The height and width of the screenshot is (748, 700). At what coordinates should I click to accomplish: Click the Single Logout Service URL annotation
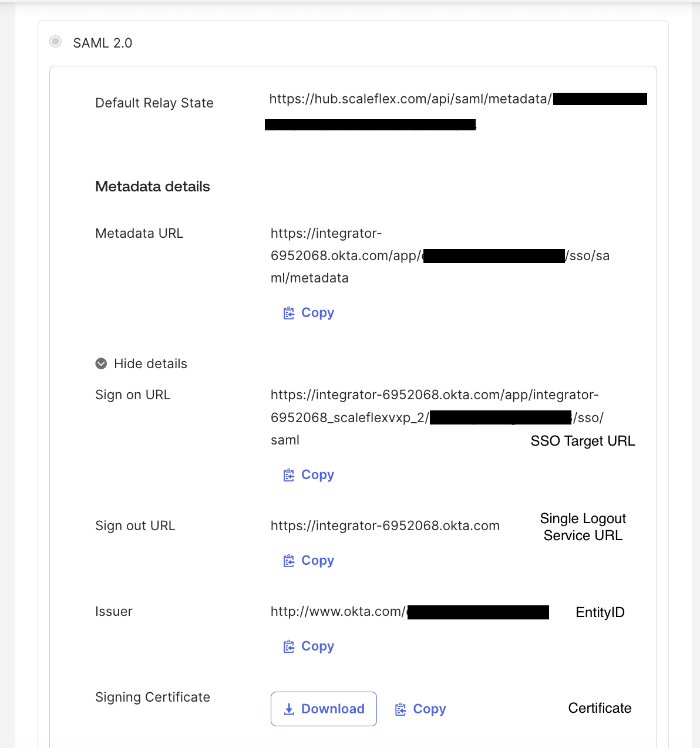click(583, 527)
